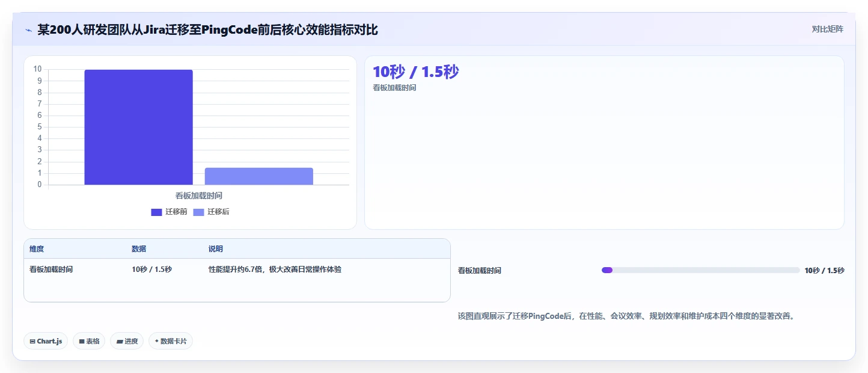Click the 迁移后 legend color box
This screenshot has height=373, width=868.
point(198,212)
